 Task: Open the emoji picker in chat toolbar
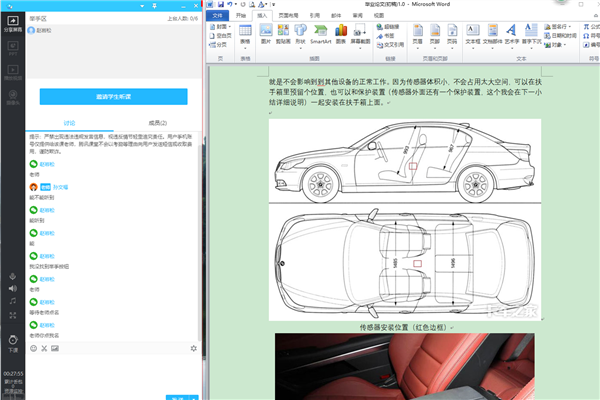[34, 348]
